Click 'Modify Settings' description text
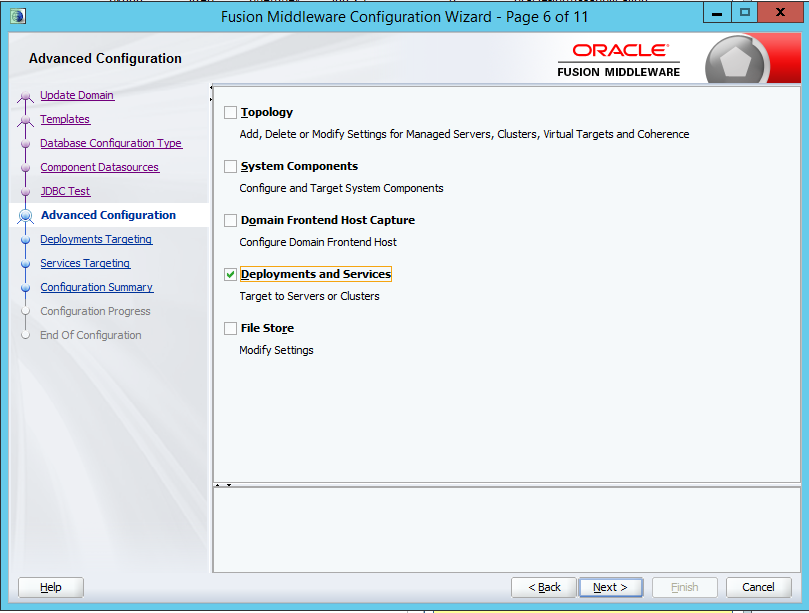The width and height of the screenshot is (809, 613). [x=277, y=350]
